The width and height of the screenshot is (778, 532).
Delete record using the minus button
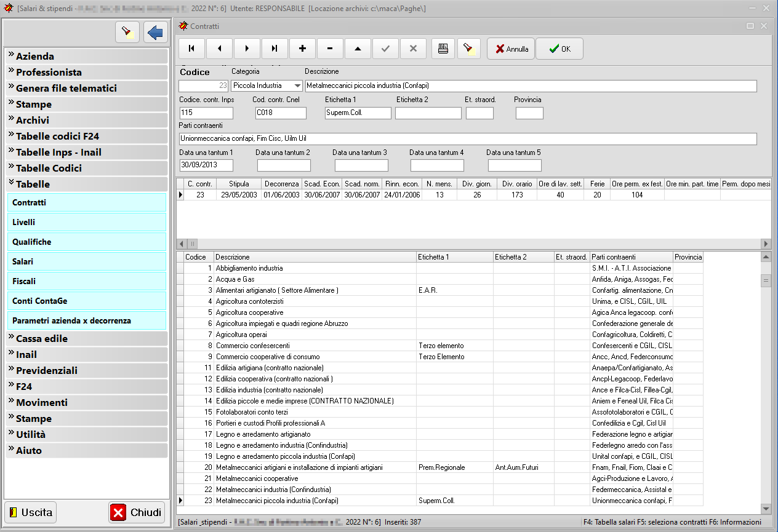(x=330, y=49)
